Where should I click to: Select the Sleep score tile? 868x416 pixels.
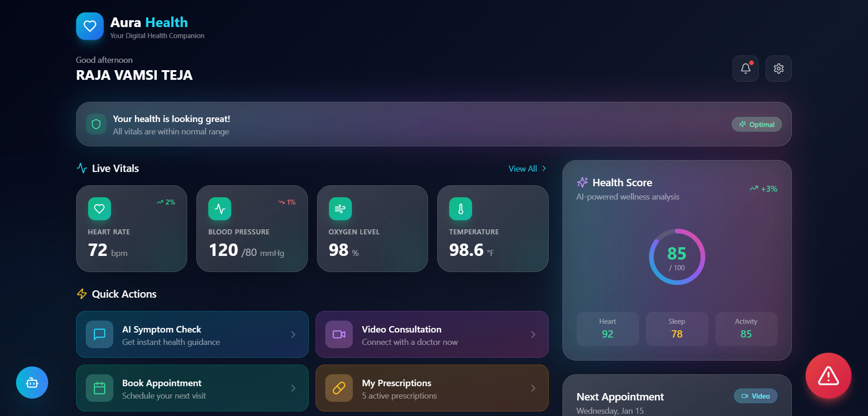click(x=677, y=329)
